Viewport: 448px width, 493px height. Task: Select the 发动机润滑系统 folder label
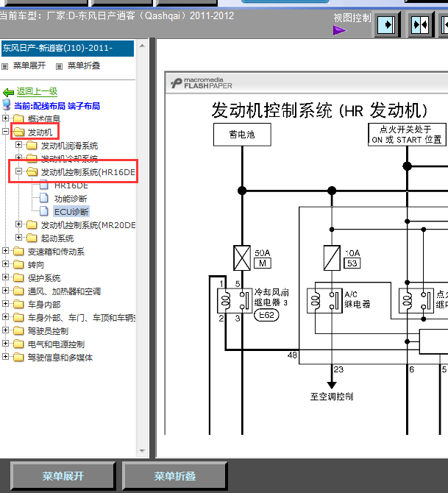pos(69,146)
